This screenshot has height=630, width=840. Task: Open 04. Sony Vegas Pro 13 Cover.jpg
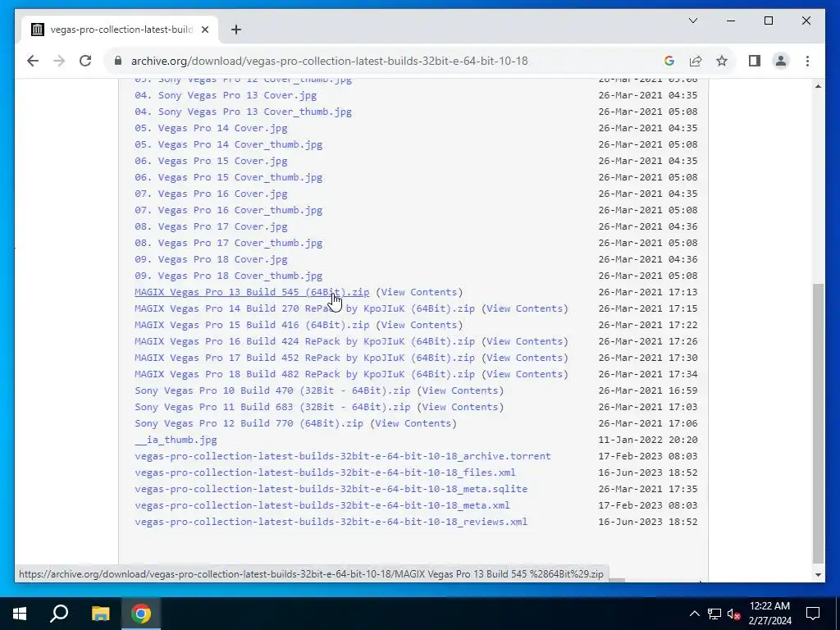point(226,95)
